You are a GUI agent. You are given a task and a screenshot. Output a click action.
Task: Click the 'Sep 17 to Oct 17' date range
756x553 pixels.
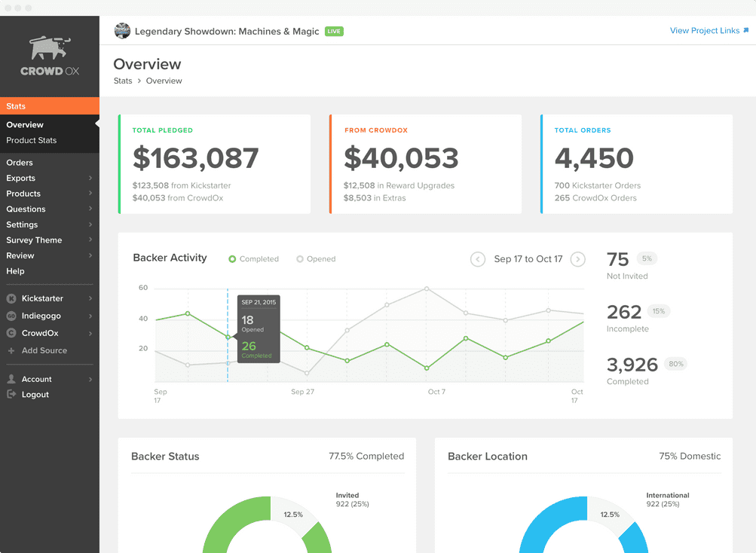[x=528, y=259]
